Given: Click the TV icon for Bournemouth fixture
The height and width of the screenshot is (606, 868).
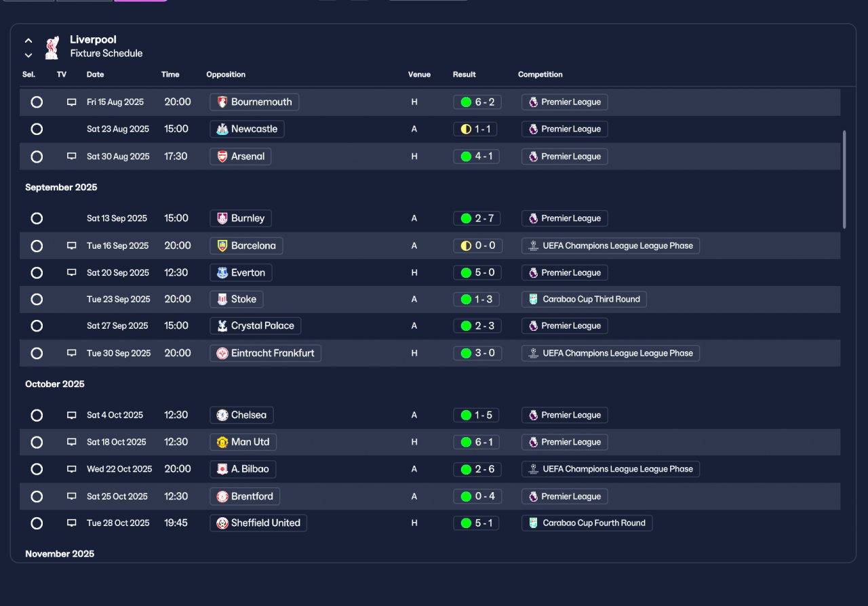Looking at the screenshot, I should (x=71, y=102).
